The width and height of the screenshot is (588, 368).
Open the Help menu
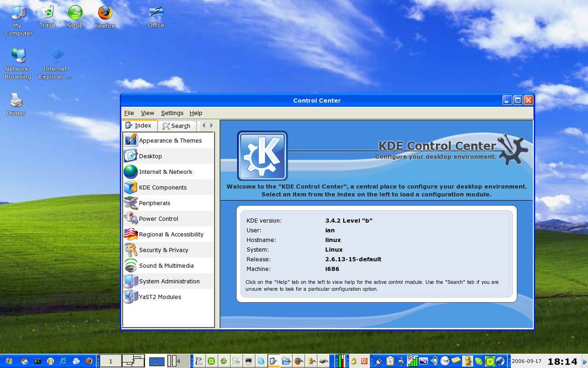[196, 113]
